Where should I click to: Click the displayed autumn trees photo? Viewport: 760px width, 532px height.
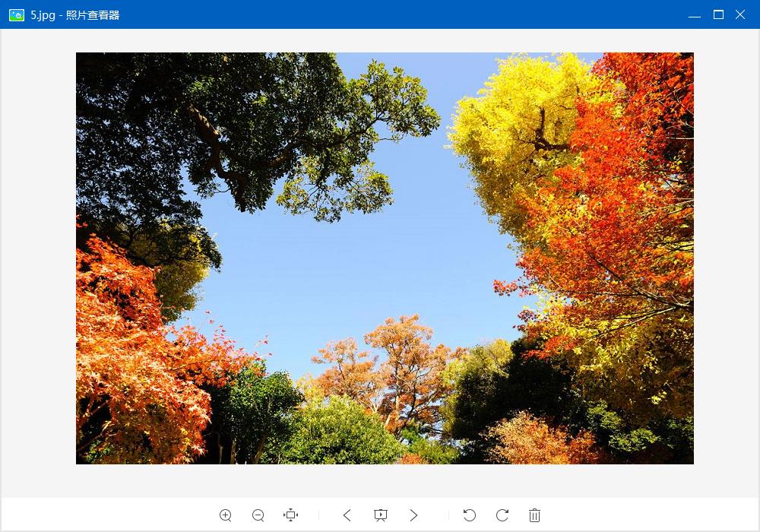coord(385,258)
